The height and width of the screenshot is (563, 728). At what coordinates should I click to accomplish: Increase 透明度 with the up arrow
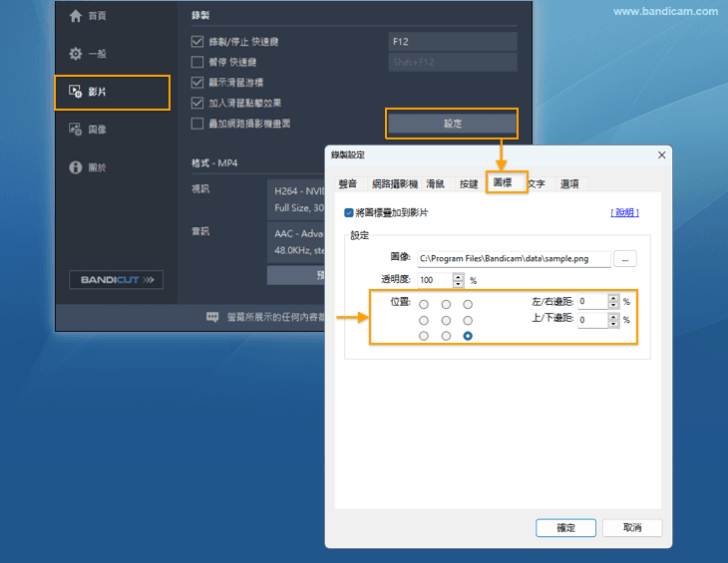[459, 276]
